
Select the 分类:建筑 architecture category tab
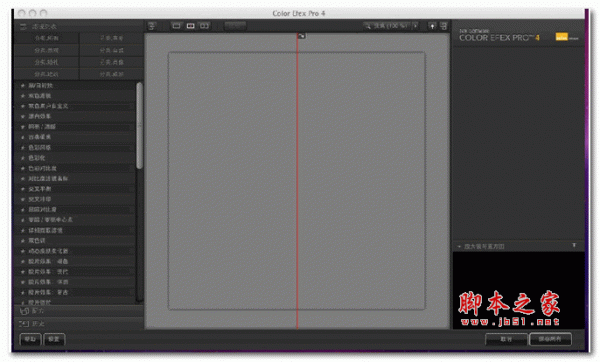(x=46, y=74)
